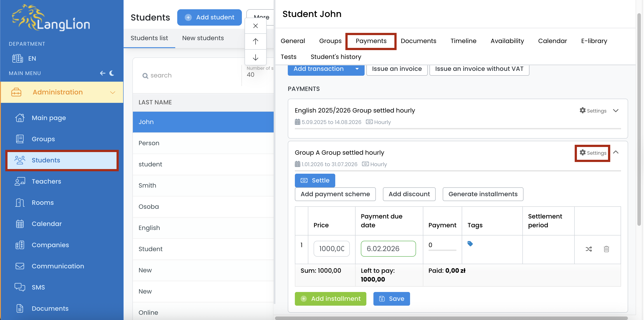Viewport: 644px width, 320px height.
Task: Click the up arrow navigation icon
Action: [x=255, y=41]
